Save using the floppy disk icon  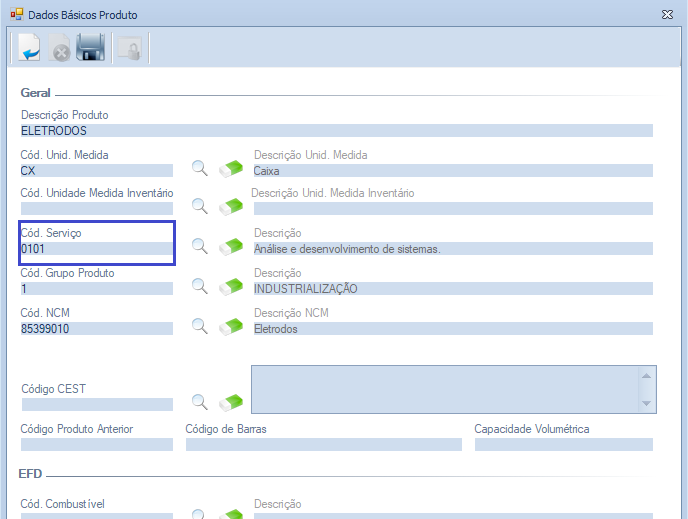click(90, 47)
